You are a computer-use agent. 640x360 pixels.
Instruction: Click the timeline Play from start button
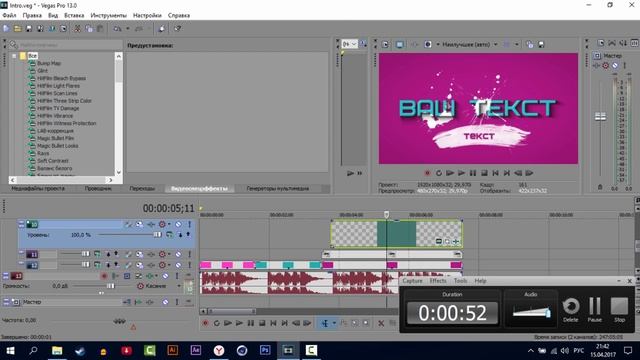(228, 323)
